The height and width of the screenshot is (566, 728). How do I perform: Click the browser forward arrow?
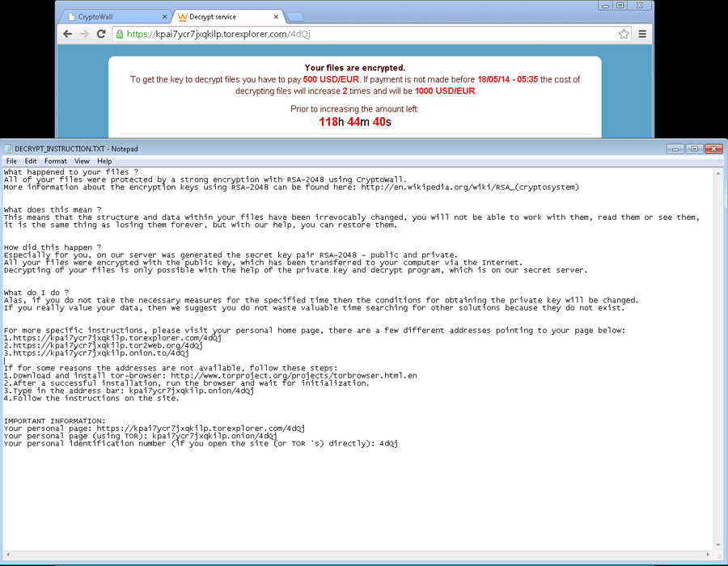[84, 34]
